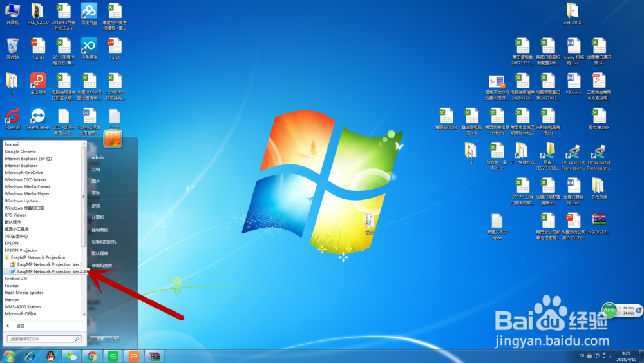The height and width of the screenshot is (363, 644).
Task: Expand the Firebird 2.0 folder
Action: [15, 279]
